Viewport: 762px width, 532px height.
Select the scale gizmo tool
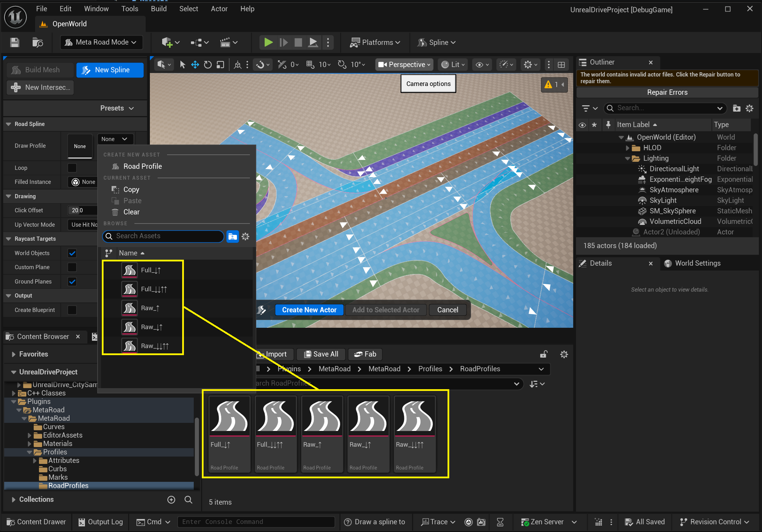[x=220, y=65]
